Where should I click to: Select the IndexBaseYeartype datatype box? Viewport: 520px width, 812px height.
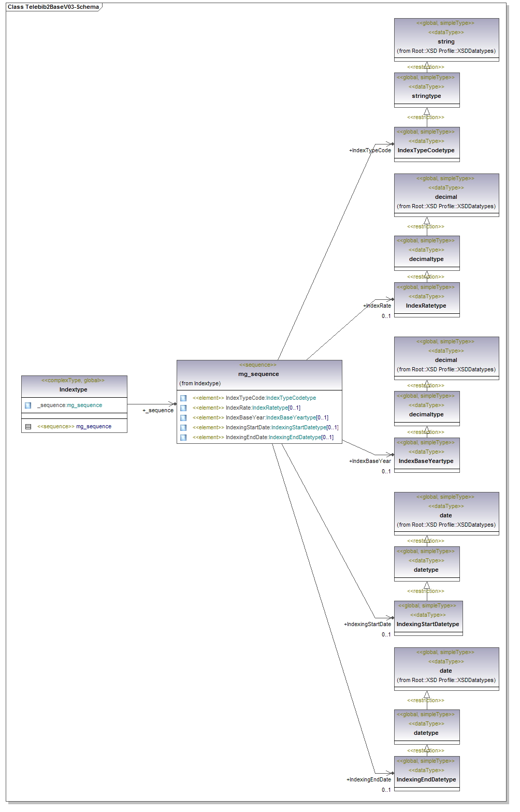[x=426, y=461]
